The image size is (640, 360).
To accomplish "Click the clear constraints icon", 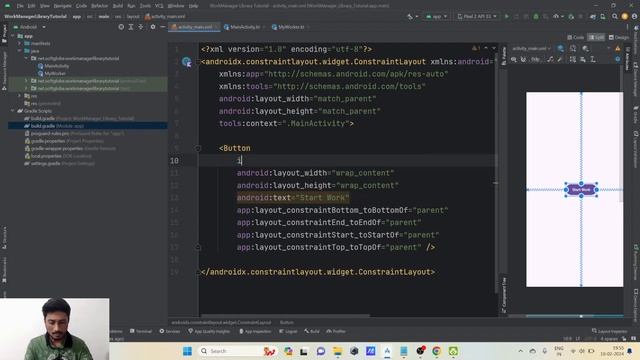I will pyautogui.click(x=551, y=60).
